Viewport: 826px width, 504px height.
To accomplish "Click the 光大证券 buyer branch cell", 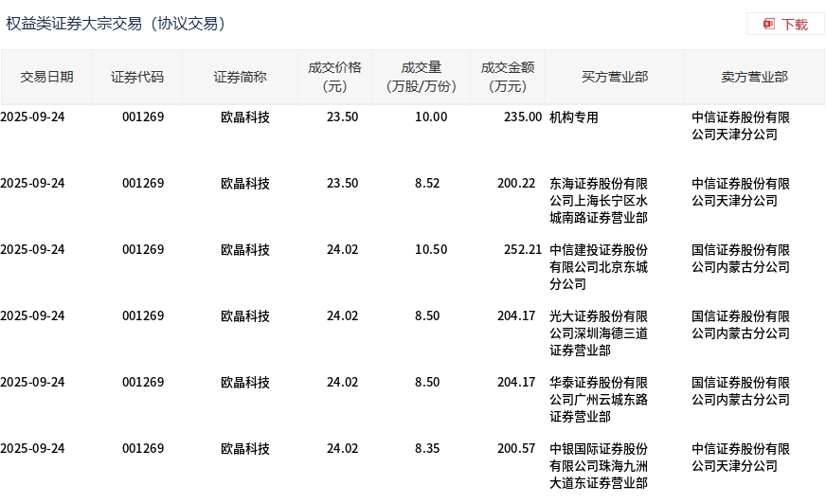I will coord(599,333).
